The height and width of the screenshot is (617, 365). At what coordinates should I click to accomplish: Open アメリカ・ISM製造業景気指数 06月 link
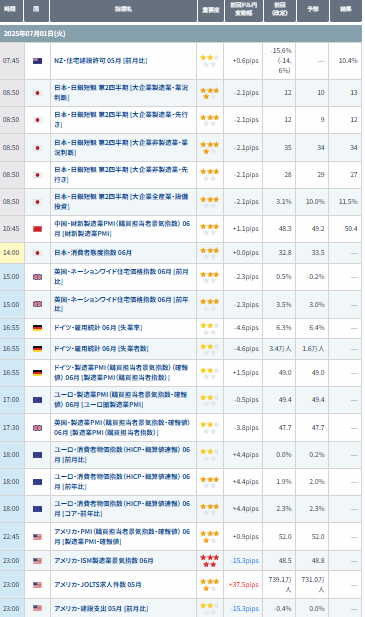click(103, 561)
